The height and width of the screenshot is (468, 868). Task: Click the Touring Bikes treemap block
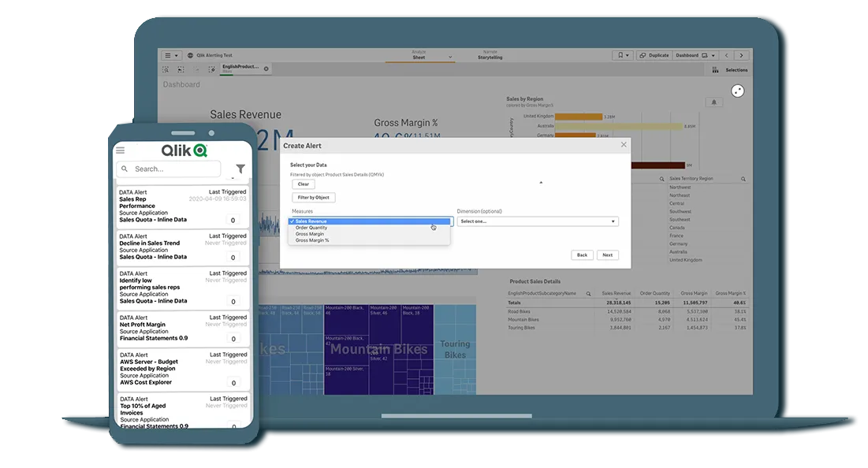(455, 350)
